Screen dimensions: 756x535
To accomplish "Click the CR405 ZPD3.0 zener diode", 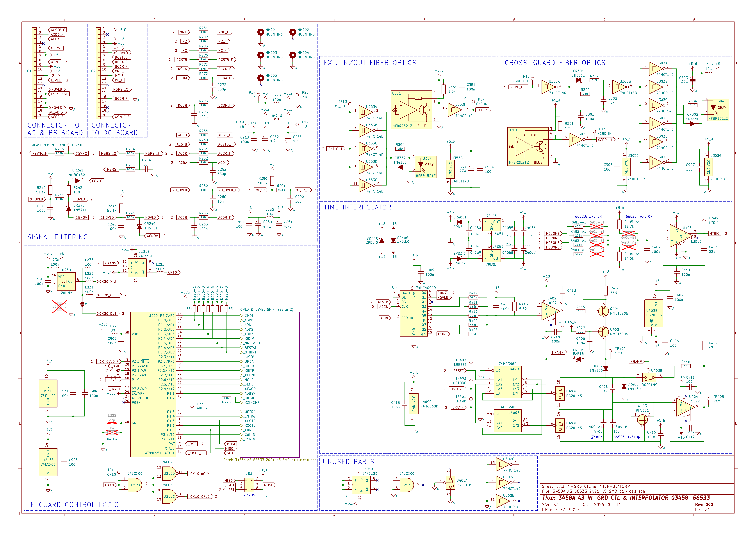I will pos(382,240).
